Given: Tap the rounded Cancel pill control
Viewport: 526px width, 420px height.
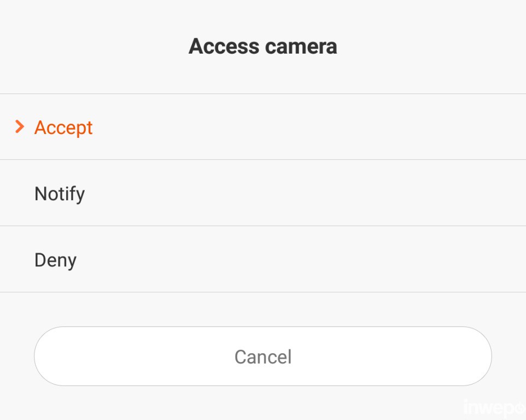Looking at the screenshot, I should pos(262,356).
